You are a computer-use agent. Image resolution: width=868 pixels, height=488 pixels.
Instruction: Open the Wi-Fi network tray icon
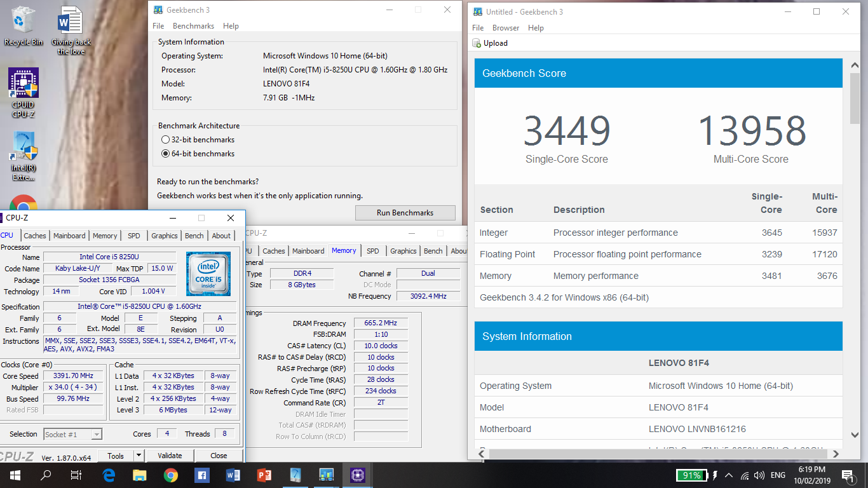tap(744, 475)
